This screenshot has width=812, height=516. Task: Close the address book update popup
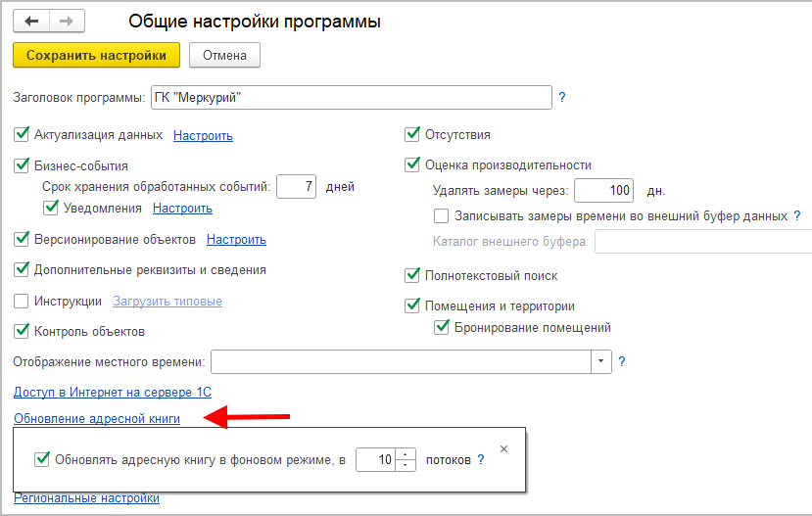pyautogui.click(x=503, y=449)
